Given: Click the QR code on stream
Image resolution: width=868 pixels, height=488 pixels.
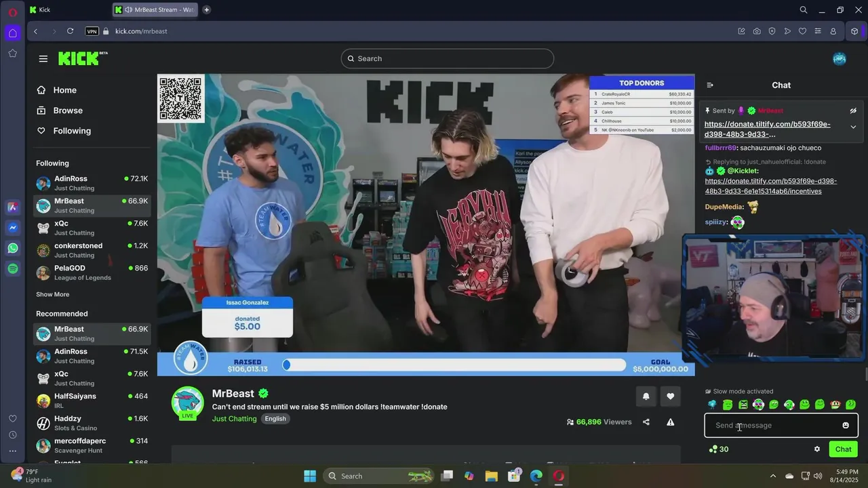Looking at the screenshot, I should coord(181,99).
